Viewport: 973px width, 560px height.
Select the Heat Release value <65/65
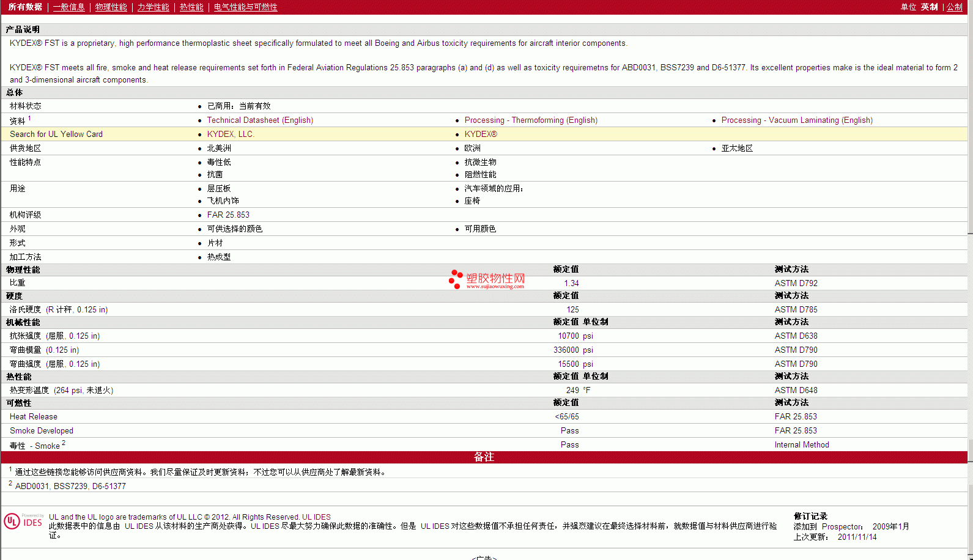(x=567, y=417)
